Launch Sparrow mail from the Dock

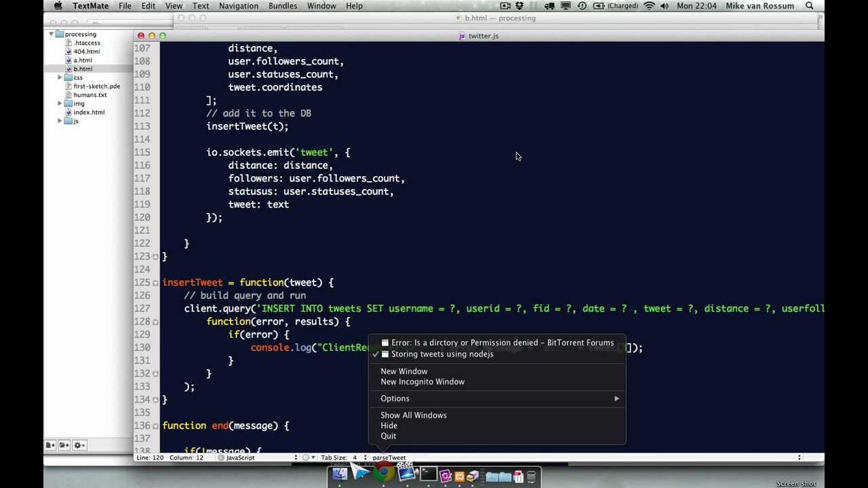(360, 471)
